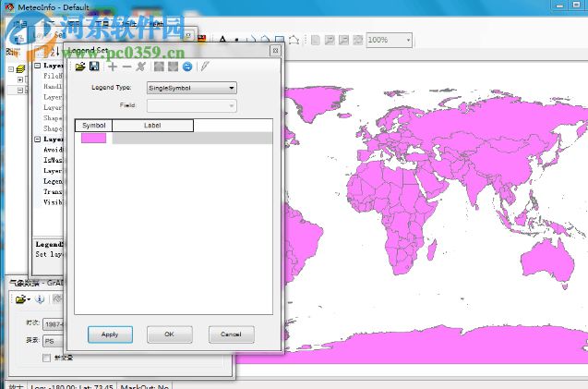Add a legend break with plus icon
This screenshot has width=588, height=389.
(113, 67)
